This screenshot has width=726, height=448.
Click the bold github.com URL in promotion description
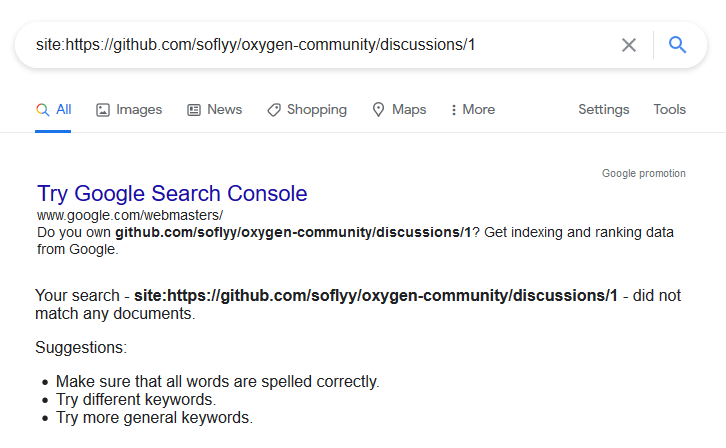pyautogui.click(x=293, y=232)
